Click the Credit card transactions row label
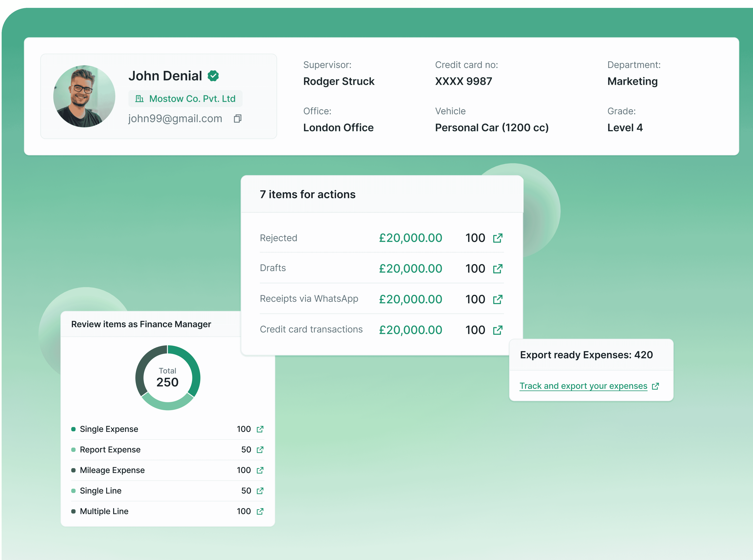753x560 pixels. (x=311, y=329)
